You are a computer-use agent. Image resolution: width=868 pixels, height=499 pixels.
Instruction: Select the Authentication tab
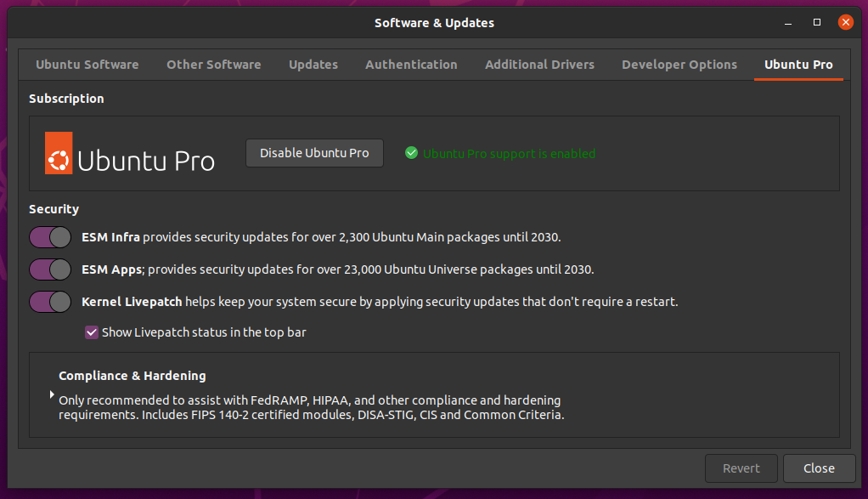pos(411,65)
